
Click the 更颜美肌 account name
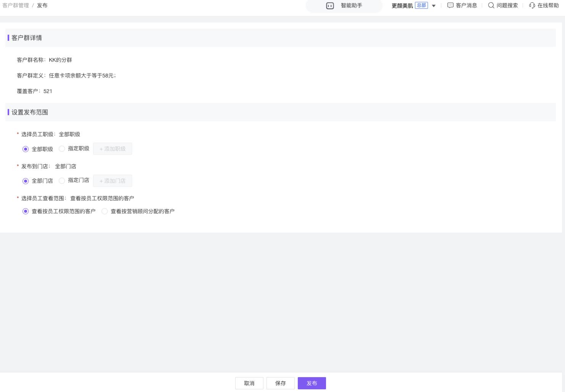tap(402, 6)
